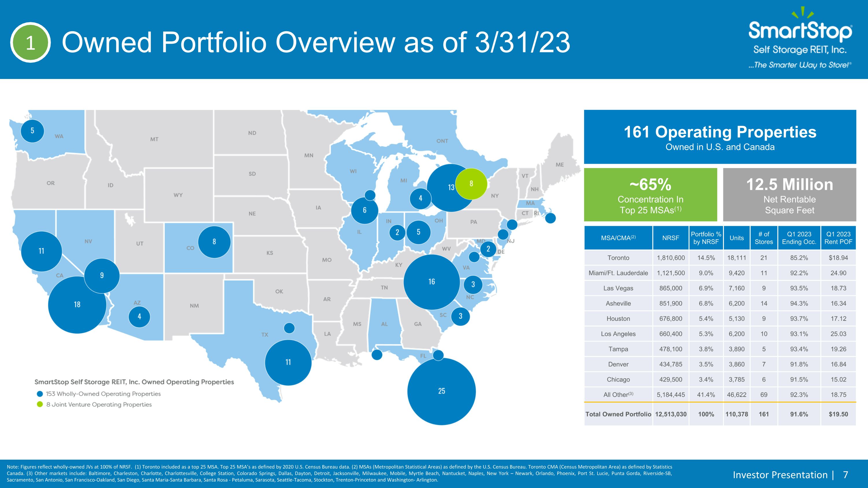Select the North Carolina bubble showing 16
This screenshot has width=868, height=488.
click(432, 282)
